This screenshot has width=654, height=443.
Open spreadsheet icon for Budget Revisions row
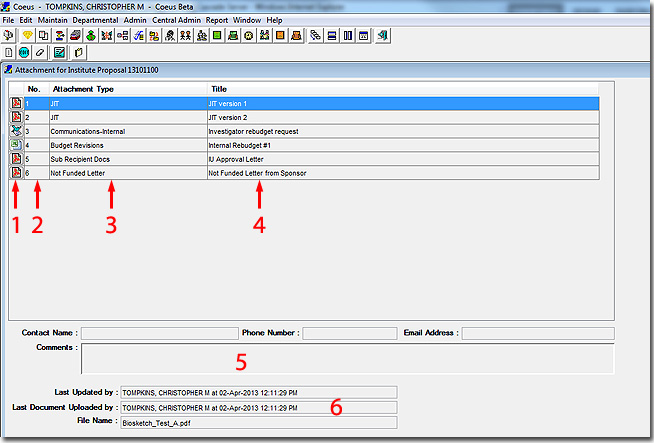point(16,145)
